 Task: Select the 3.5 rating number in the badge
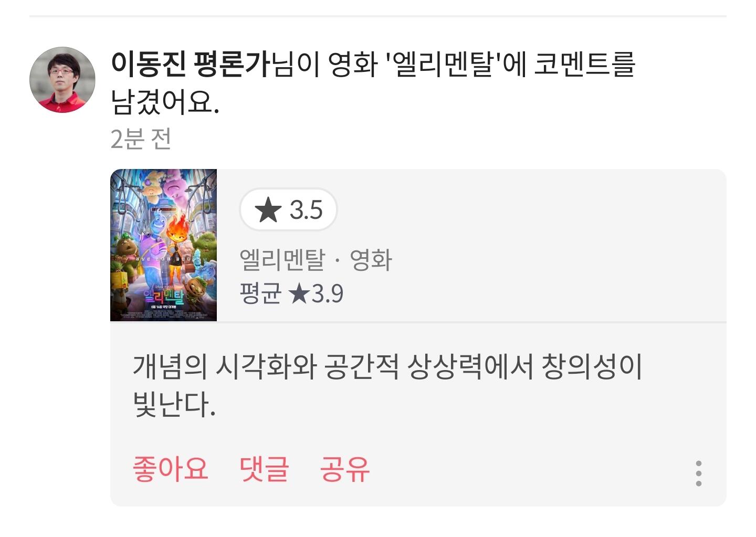point(306,210)
